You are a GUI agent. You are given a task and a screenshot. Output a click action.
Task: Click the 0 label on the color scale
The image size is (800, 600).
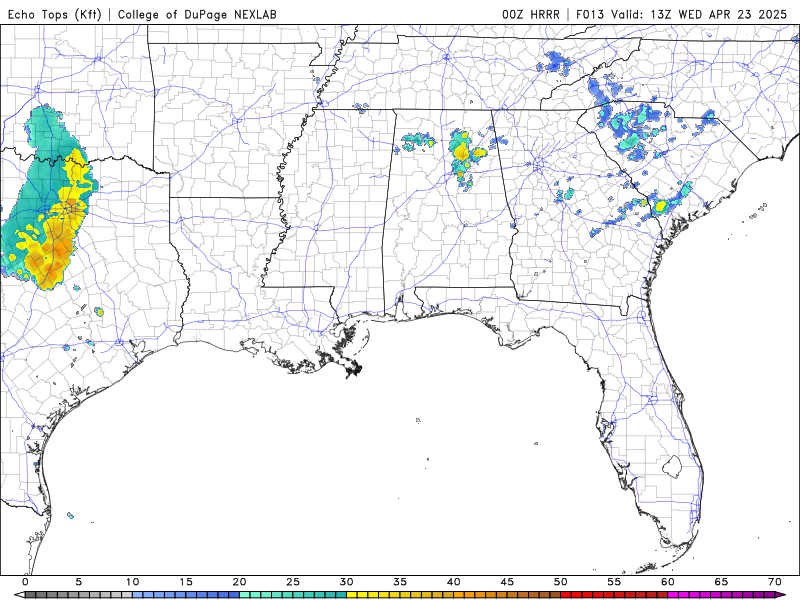click(26, 582)
